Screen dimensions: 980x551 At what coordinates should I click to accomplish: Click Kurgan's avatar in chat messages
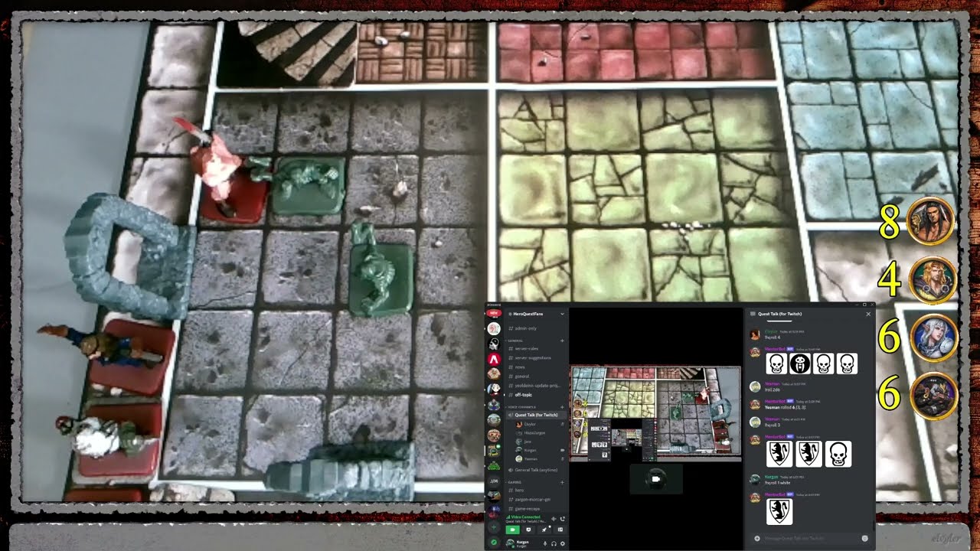[755, 479]
